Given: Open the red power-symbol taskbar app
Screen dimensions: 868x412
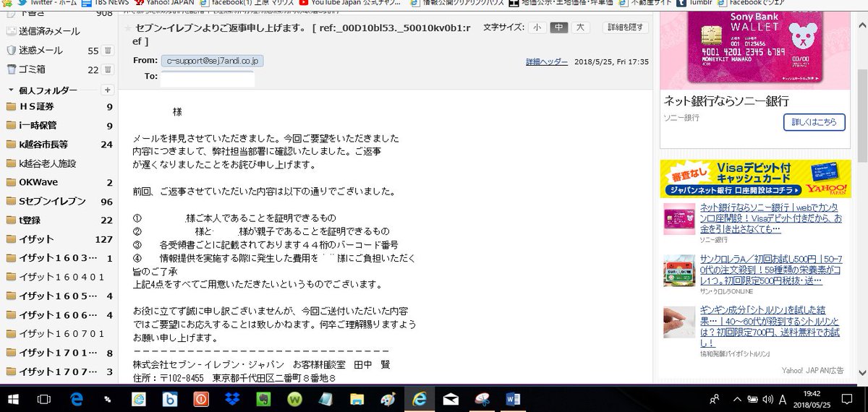Looking at the screenshot, I should pyautogui.click(x=201, y=399).
